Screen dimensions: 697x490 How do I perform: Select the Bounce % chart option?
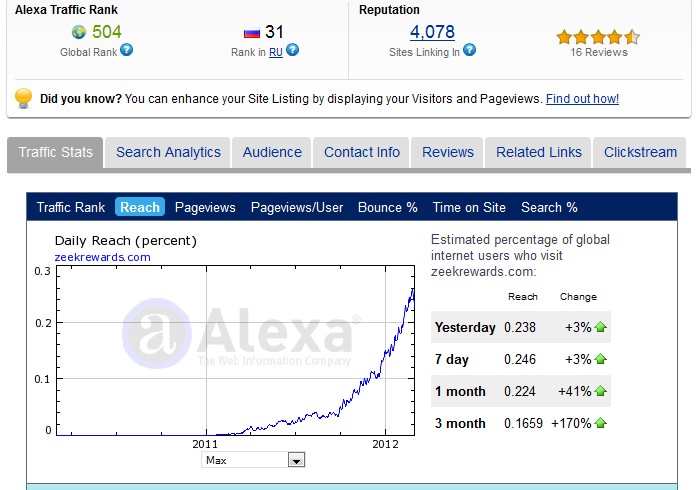pos(388,207)
